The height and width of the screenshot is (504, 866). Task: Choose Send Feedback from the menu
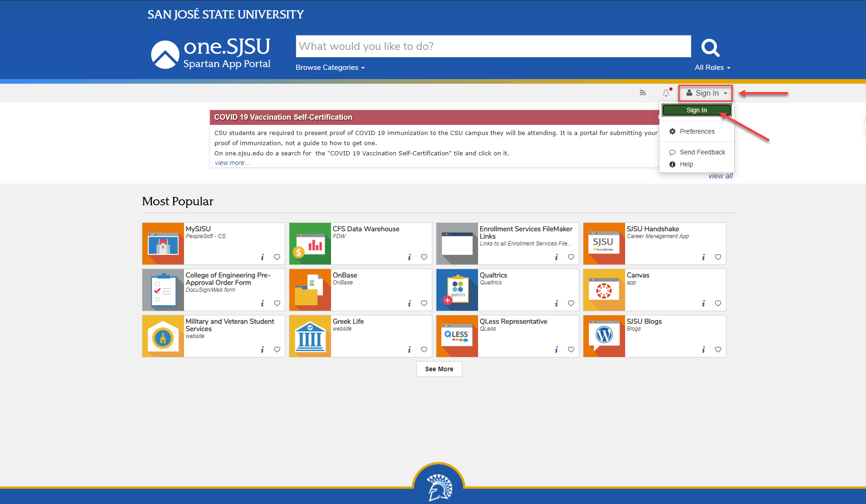[702, 152]
